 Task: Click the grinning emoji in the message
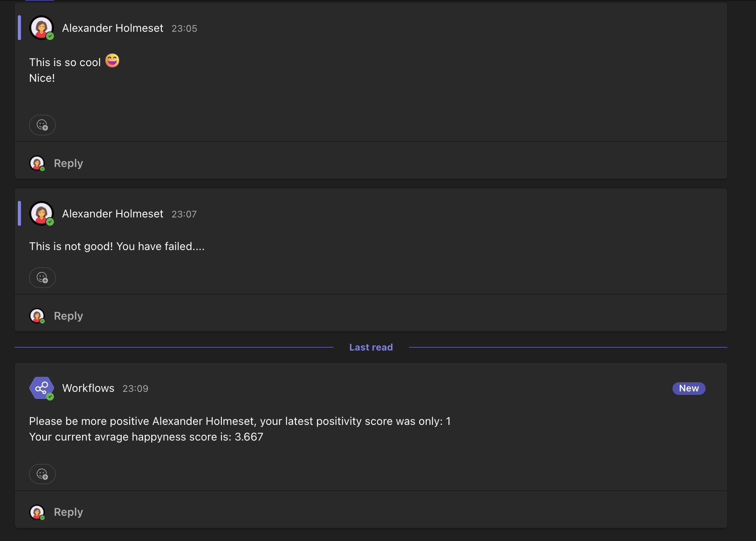point(112,60)
